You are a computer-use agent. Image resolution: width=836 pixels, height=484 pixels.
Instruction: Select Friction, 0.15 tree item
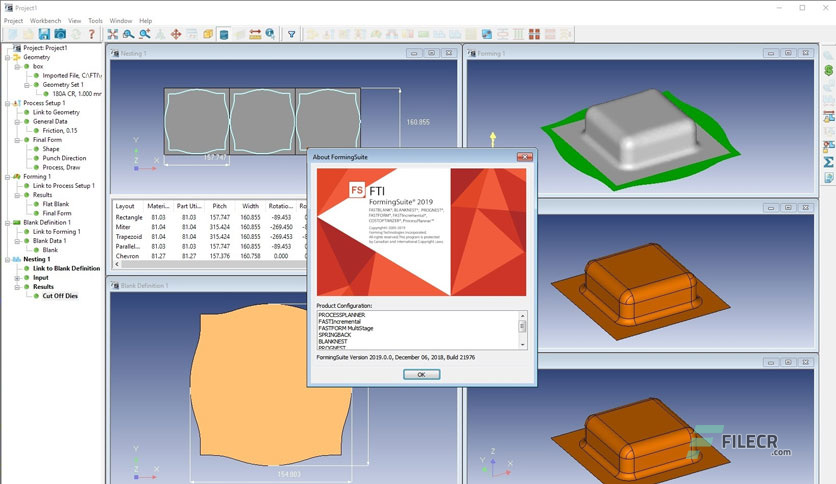[60, 131]
